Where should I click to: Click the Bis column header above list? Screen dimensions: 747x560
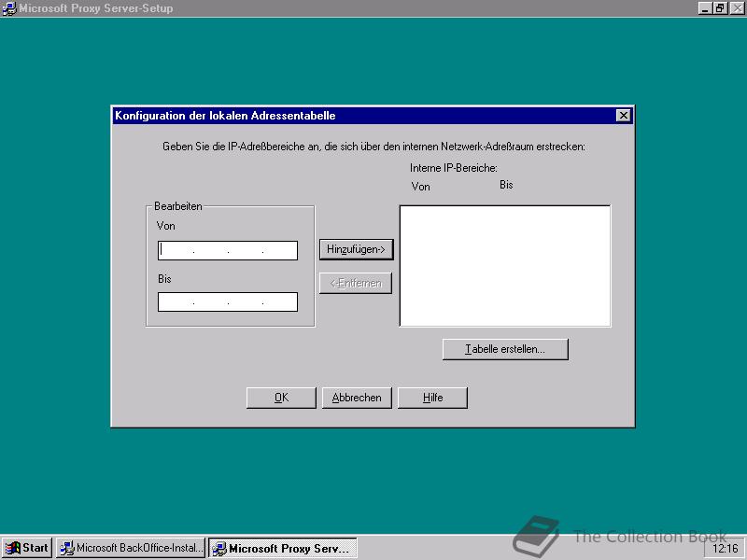[x=506, y=185]
